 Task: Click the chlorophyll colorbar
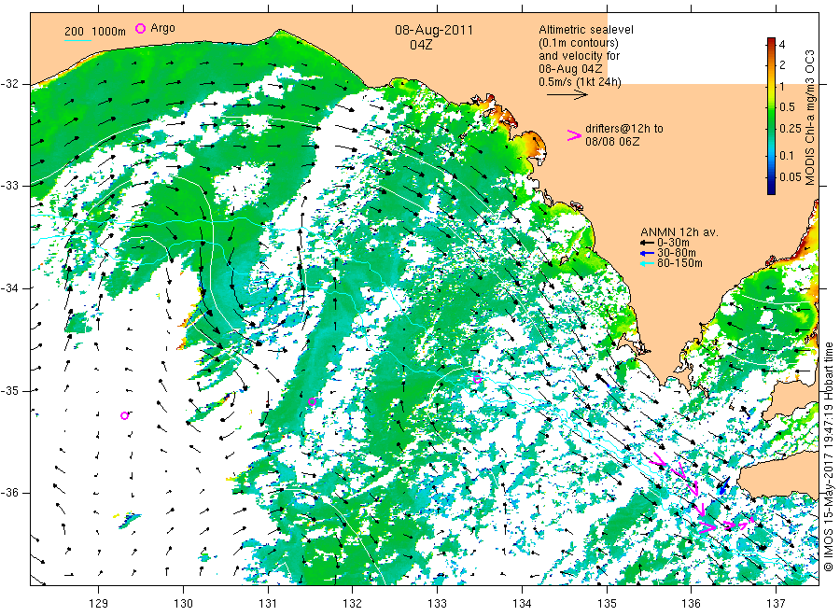coord(771,116)
